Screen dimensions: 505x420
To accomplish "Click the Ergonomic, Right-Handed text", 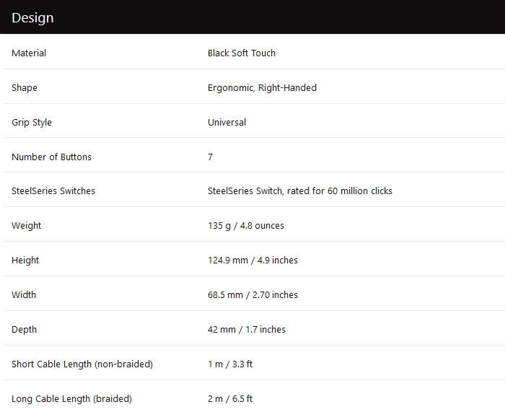I will tap(262, 88).
